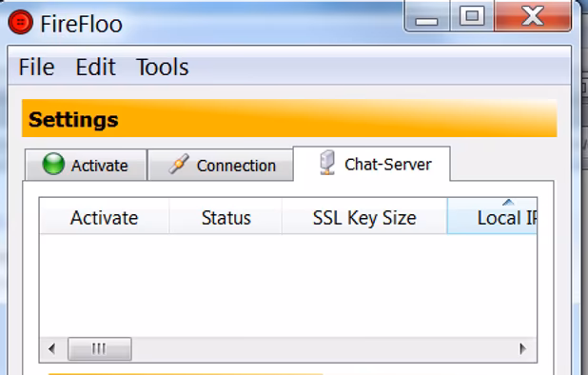Open the File menu

pos(36,68)
